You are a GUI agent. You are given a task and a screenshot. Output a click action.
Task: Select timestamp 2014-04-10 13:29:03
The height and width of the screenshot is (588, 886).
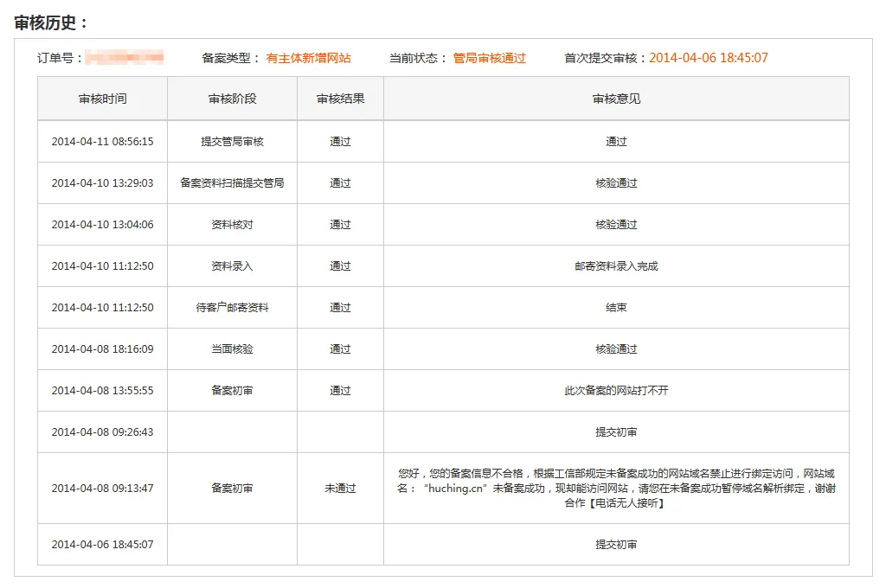tap(102, 183)
